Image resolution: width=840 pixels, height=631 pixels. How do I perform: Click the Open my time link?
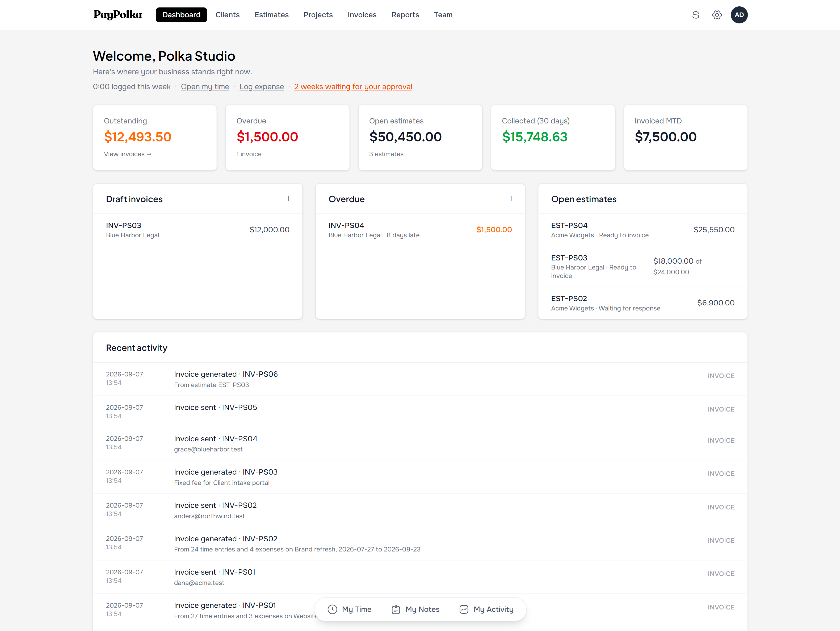(x=205, y=87)
